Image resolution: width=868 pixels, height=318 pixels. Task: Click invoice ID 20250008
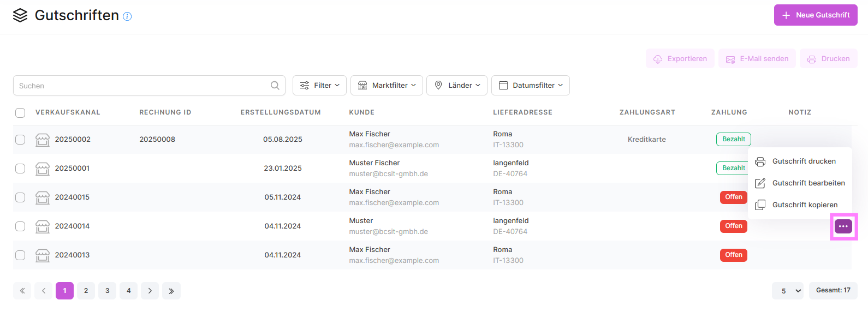click(x=157, y=140)
